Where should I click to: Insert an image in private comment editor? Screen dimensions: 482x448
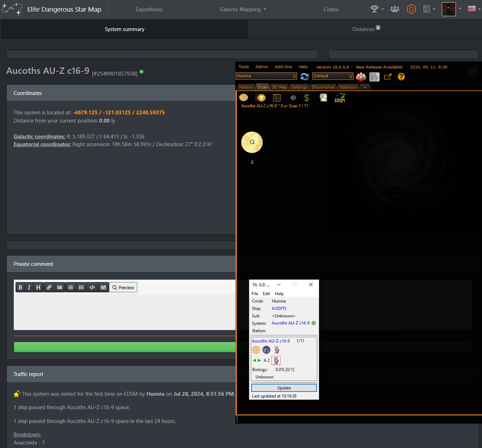(x=60, y=287)
